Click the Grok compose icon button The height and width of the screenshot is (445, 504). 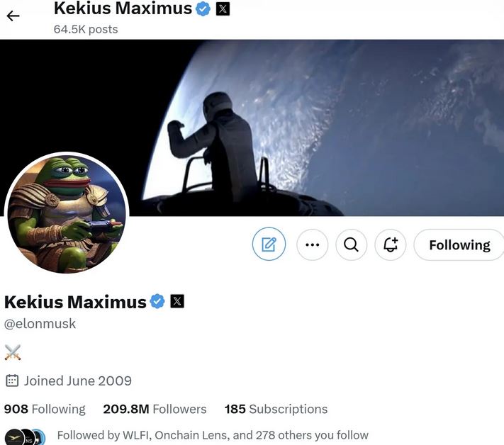(269, 244)
